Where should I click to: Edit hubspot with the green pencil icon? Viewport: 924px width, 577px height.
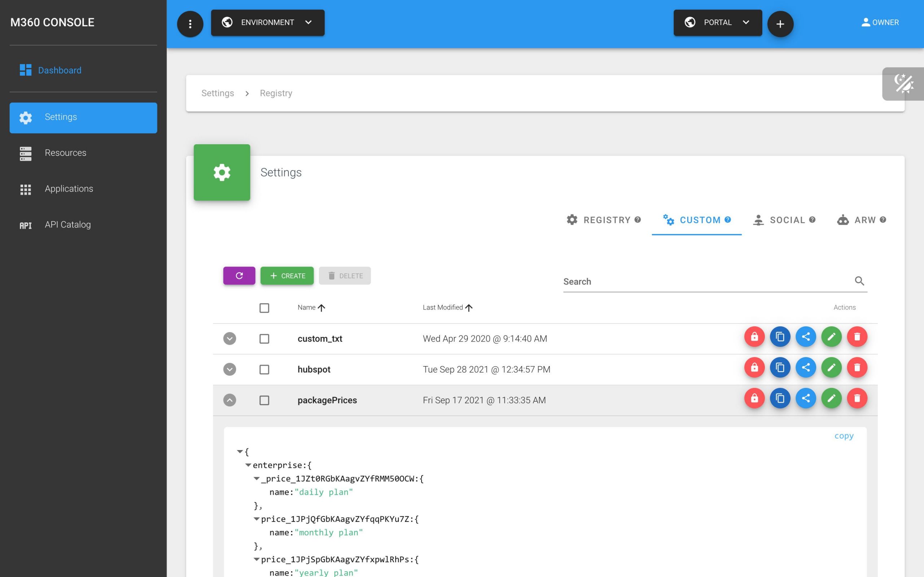831,367
